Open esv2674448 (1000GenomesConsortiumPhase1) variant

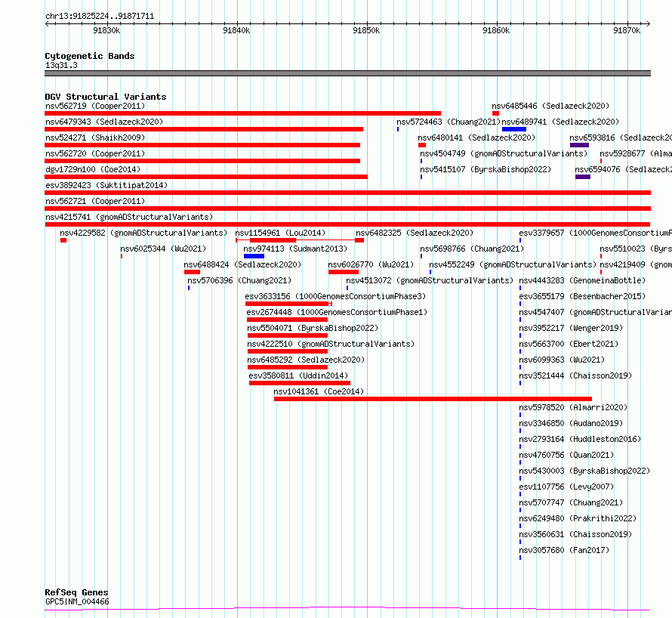pos(337,312)
